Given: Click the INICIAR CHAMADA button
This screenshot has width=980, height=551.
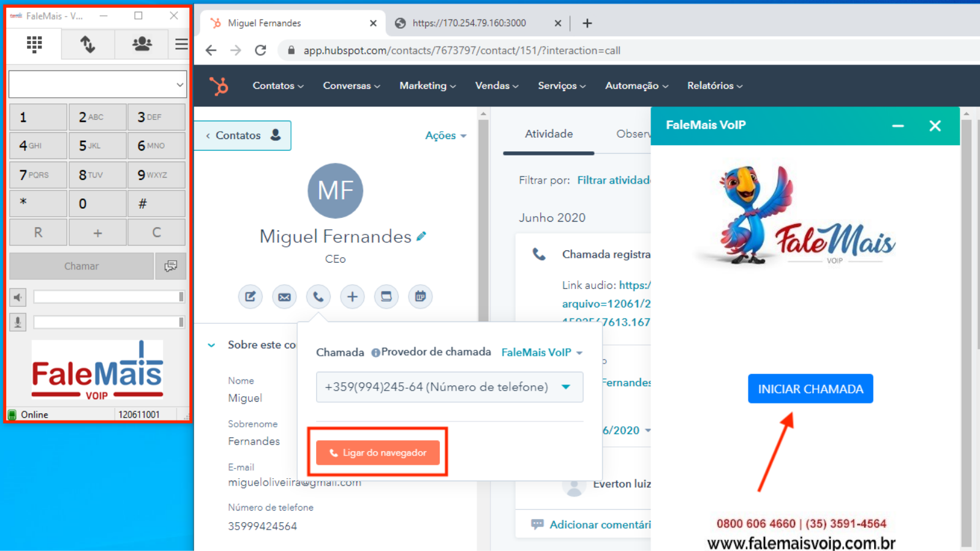Looking at the screenshot, I should pos(810,389).
